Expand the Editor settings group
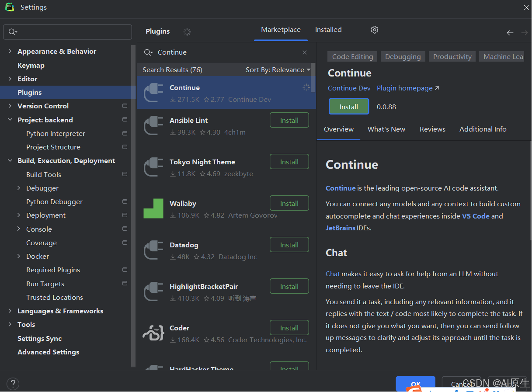The width and height of the screenshot is (532, 392). (x=10, y=79)
